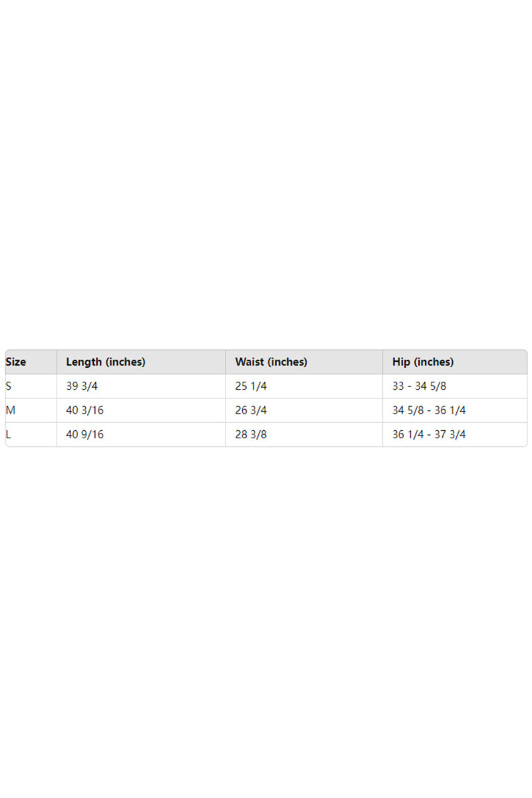Viewport: 532px width, 798px height.
Task: Select the M size cell
Action: coord(10,410)
